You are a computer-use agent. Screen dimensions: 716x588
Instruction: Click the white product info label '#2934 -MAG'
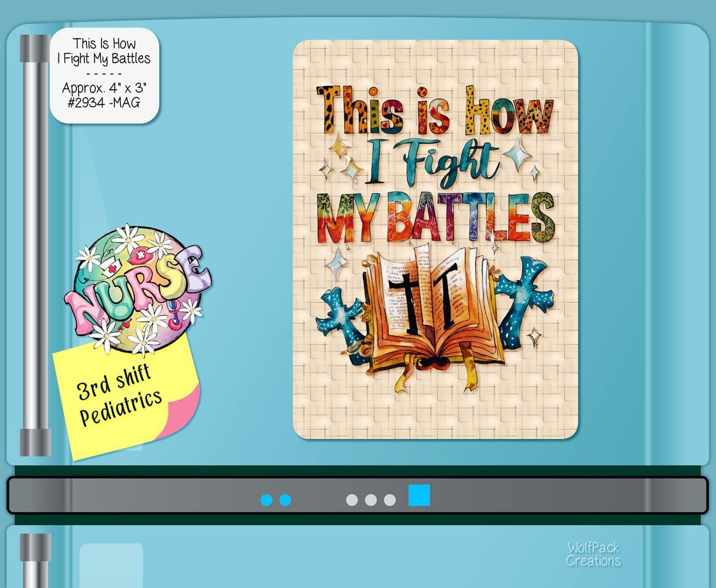coord(104,75)
